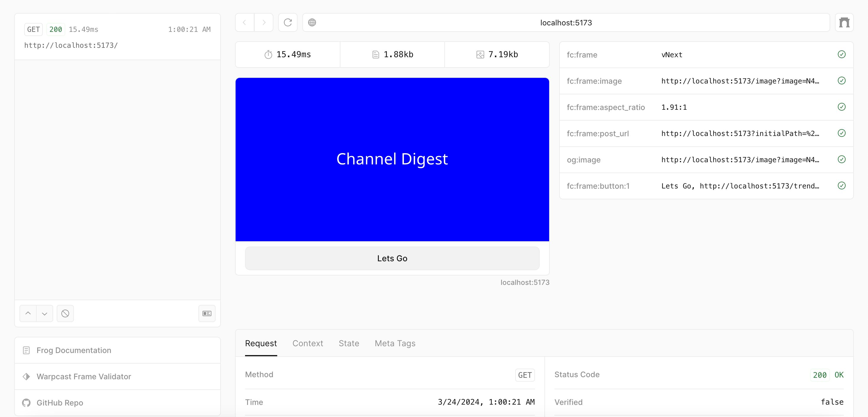This screenshot has width=868, height=417.
Task: Click the valid checkmark for fc:frame:post_url
Action: click(x=841, y=133)
